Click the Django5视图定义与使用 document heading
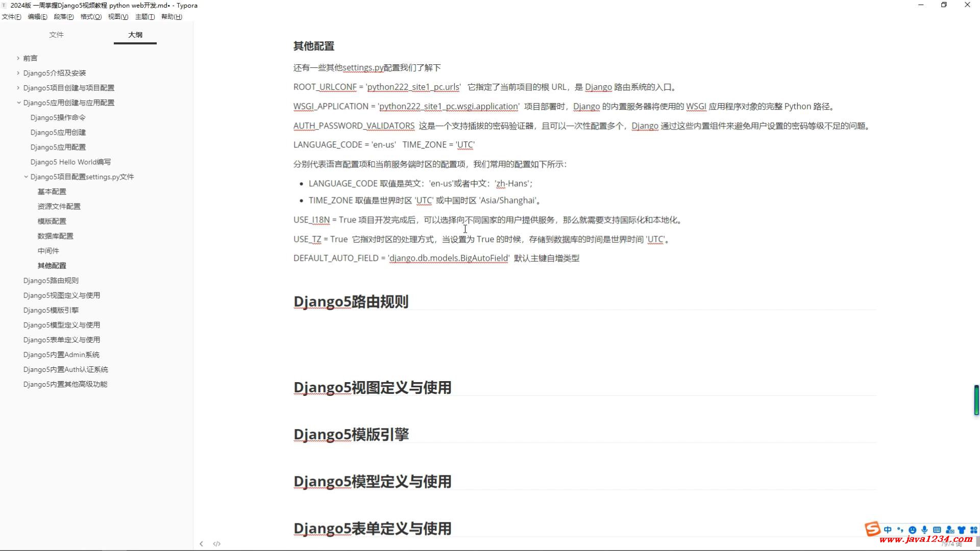This screenshot has width=980, height=551. click(x=372, y=387)
